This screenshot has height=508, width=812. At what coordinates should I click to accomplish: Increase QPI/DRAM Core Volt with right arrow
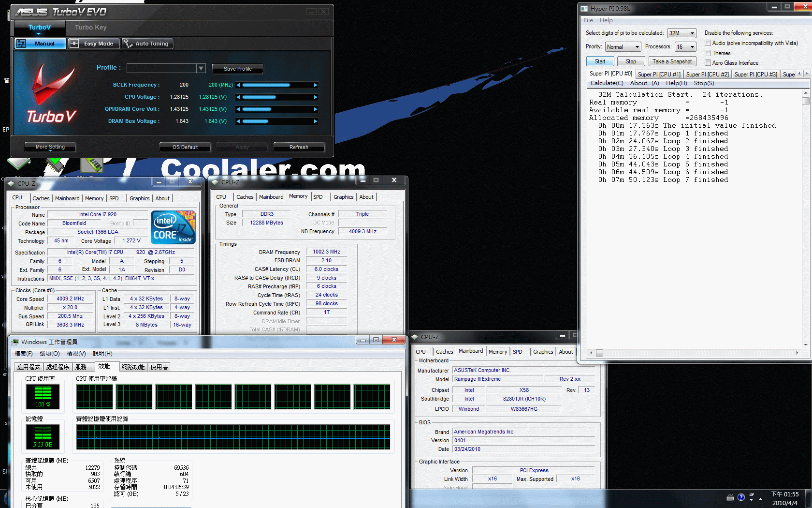(x=316, y=109)
